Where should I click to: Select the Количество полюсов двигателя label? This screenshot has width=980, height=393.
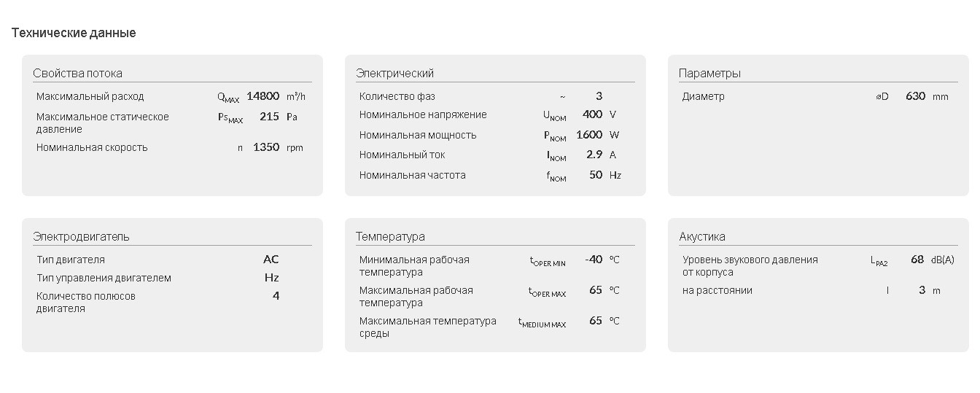[x=86, y=302]
